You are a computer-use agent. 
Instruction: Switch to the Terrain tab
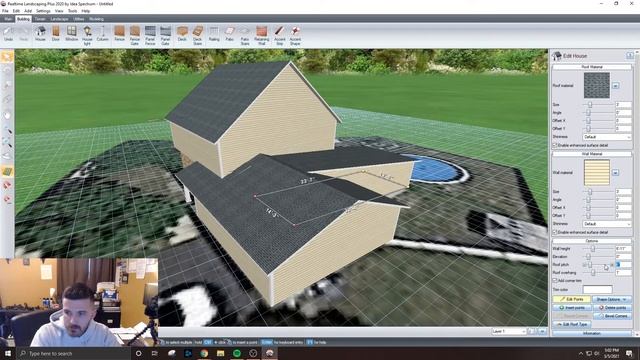[x=40, y=19]
